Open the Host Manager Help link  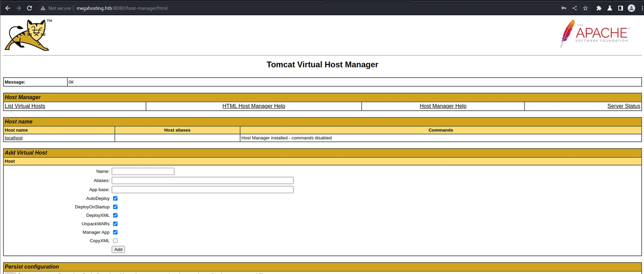[x=443, y=106]
